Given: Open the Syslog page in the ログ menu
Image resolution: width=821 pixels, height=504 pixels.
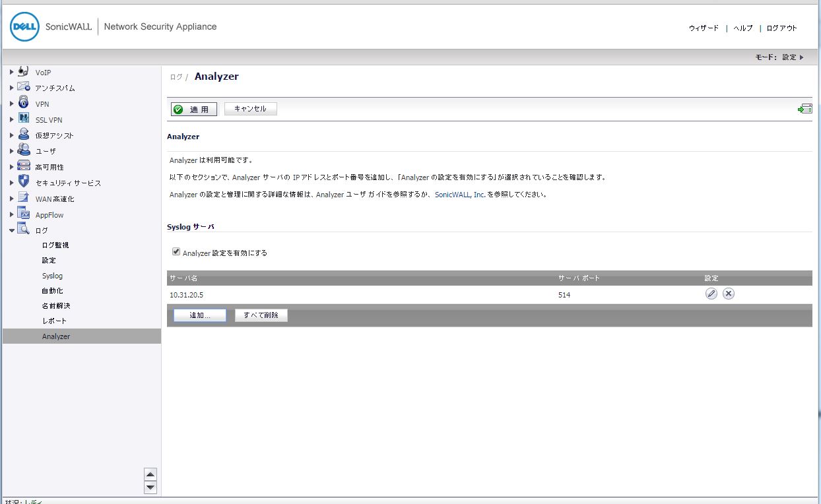Looking at the screenshot, I should [52, 276].
